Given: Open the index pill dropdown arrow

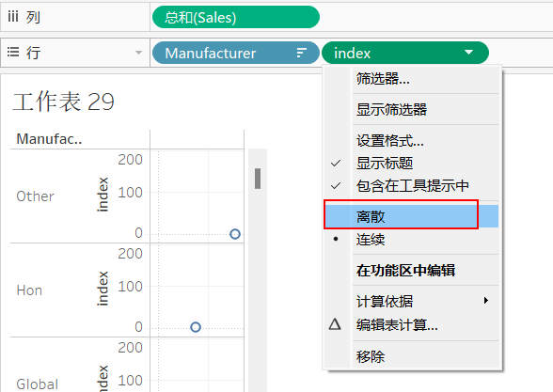Looking at the screenshot, I should tap(468, 53).
